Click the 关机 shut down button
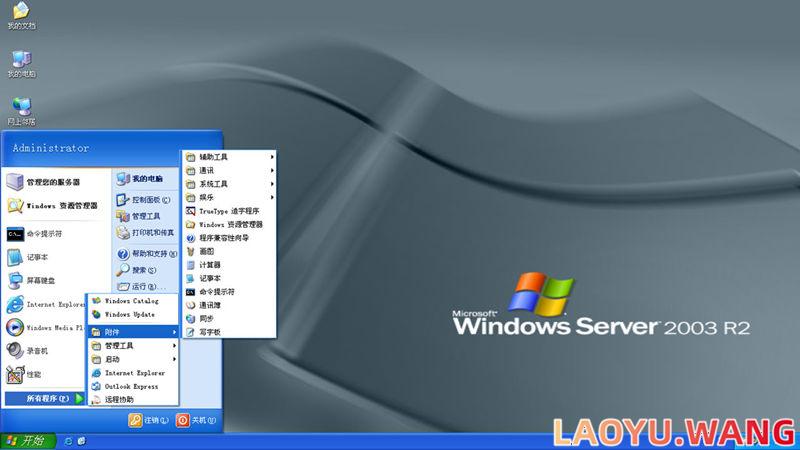 (196, 420)
